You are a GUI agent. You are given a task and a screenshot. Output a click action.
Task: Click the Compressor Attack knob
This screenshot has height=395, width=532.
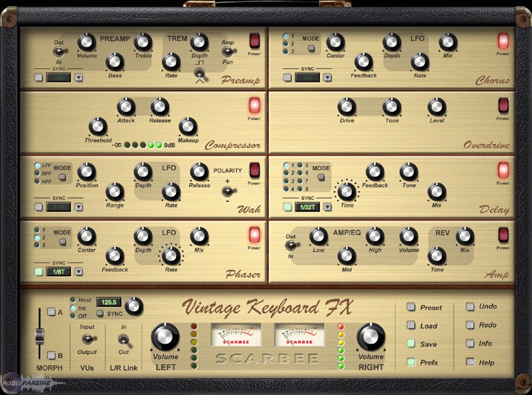pyautogui.click(x=126, y=107)
